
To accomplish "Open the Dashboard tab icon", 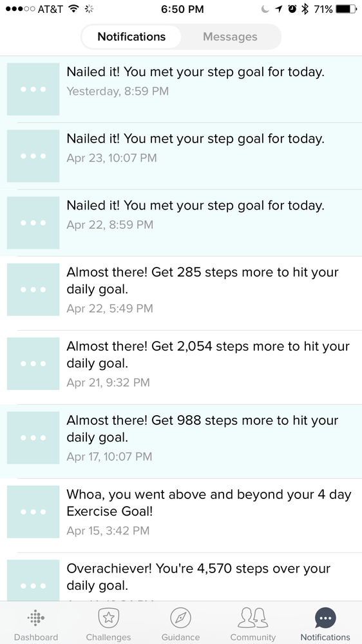I will 35,618.
